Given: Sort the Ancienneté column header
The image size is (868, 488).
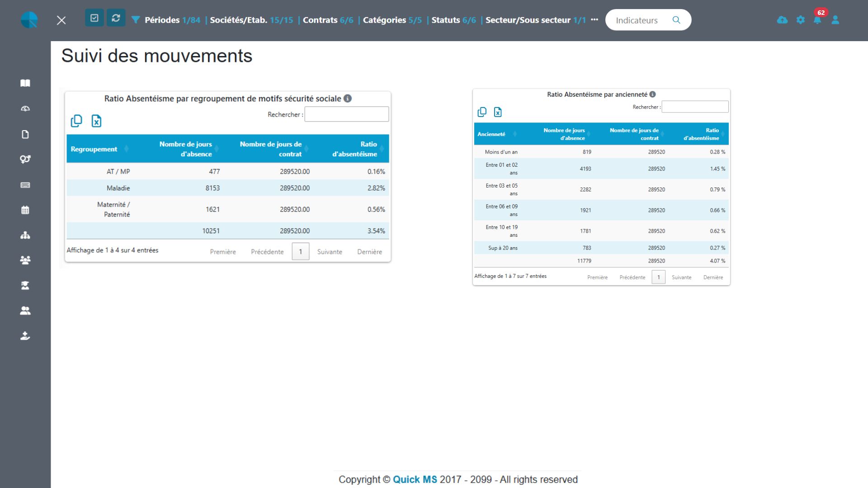Looking at the screenshot, I should coord(491,134).
